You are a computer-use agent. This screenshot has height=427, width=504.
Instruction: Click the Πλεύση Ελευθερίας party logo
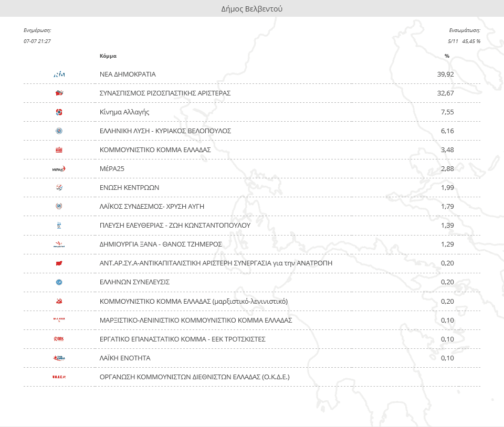(x=59, y=226)
